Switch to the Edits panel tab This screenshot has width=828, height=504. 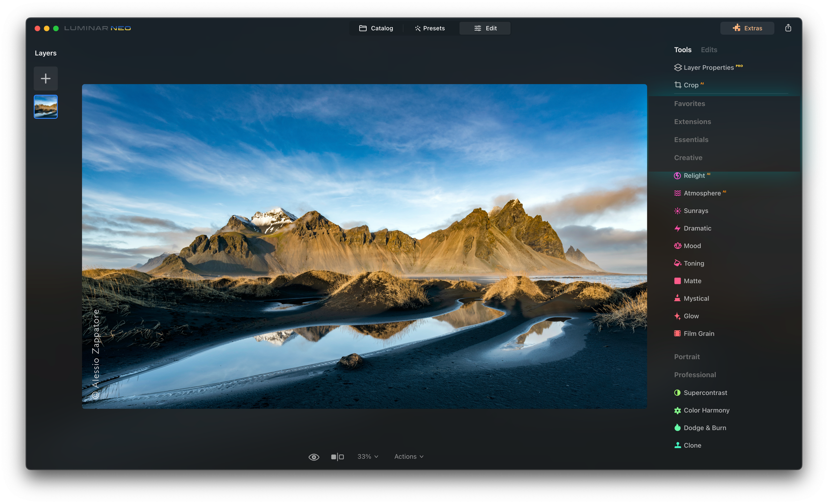coord(709,49)
